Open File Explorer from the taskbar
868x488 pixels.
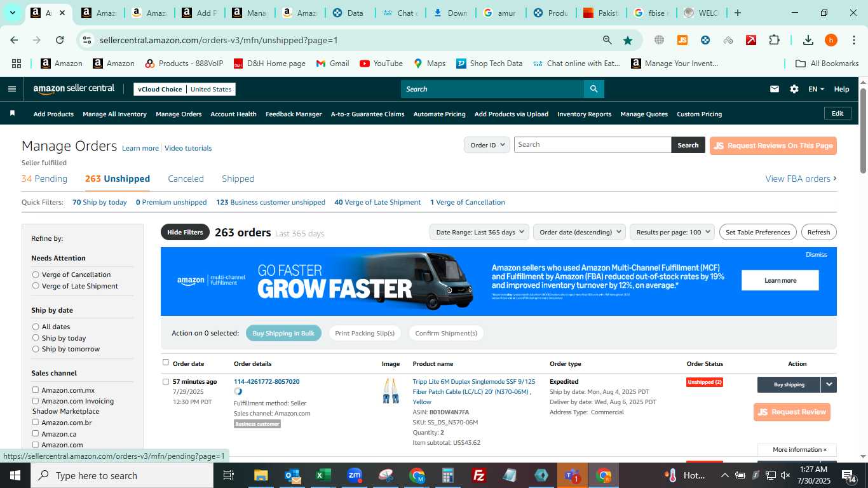click(261, 475)
